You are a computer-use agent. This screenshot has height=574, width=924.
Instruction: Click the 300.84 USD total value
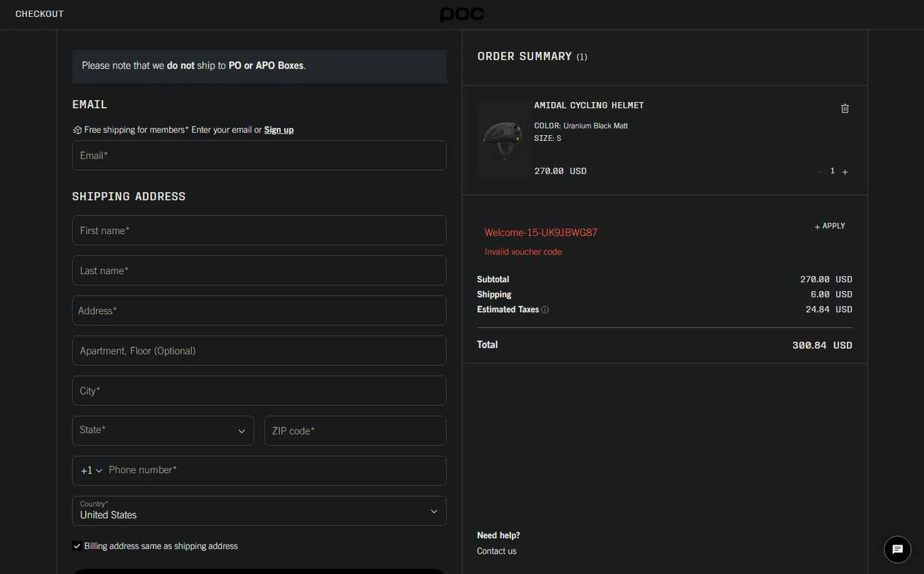tap(822, 346)
